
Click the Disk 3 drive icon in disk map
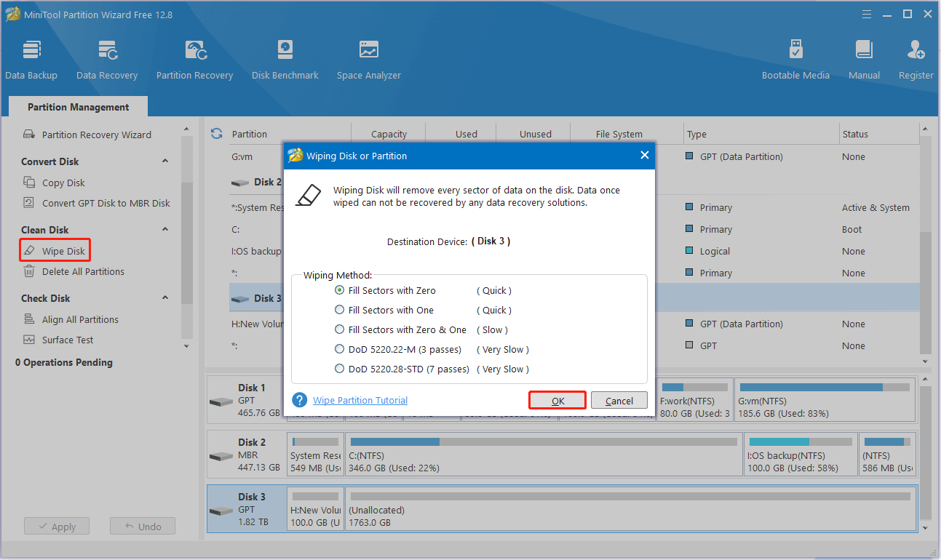point(221,511)
